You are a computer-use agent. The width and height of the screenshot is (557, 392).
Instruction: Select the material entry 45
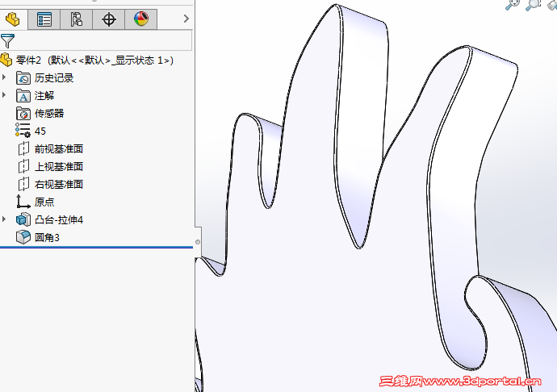coord(40,131)
